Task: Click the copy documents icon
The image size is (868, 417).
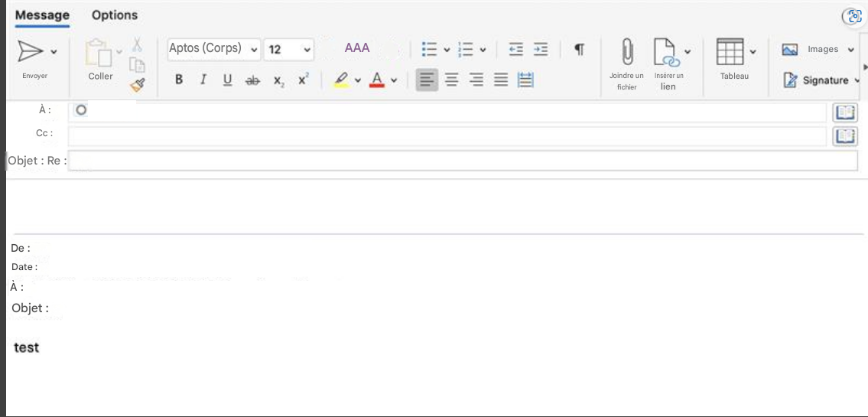Action: tap(138, 65)
